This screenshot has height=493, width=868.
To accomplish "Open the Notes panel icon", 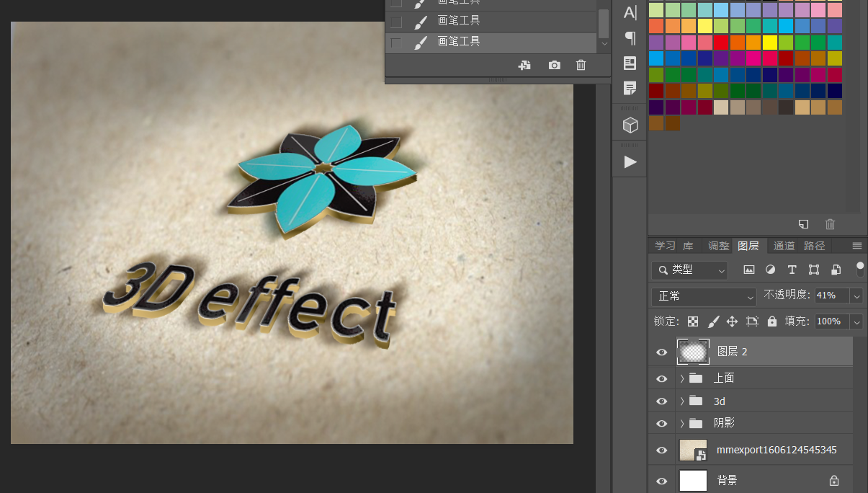I will coord(630,88).
